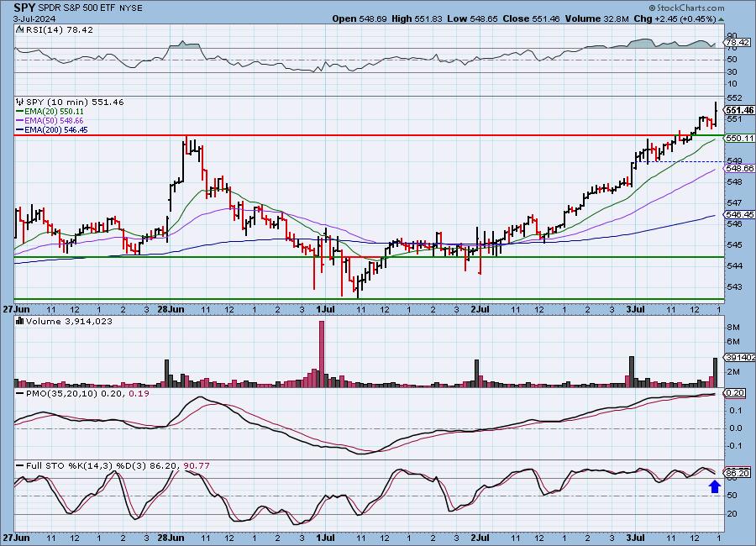Click the High 551.83 value
Image resolution: width=756 pixels, height=546 pixels.
tap(417, 18)
